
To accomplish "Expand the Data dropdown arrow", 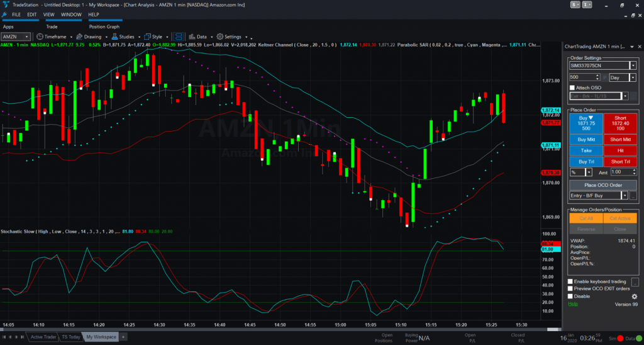I will coord(211,37).
